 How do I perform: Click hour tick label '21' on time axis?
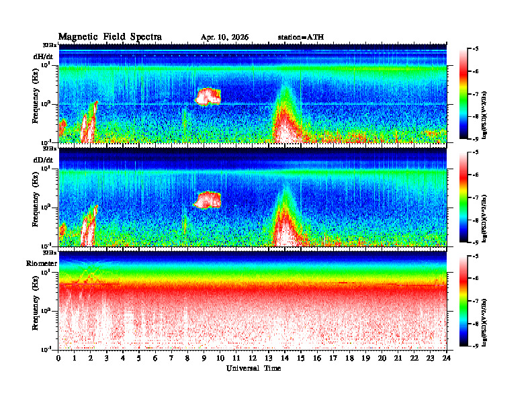click(398, 359)
